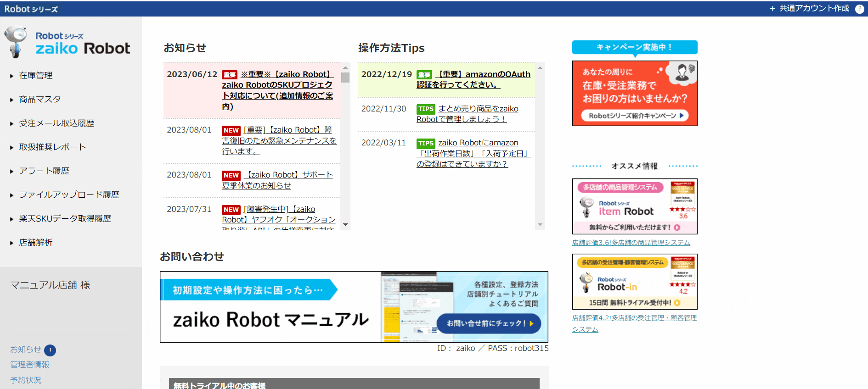The image size is (868, 389).
Task: Open the サポート夏季休業のお知らせ notice
Action: (x=277, y=180)
